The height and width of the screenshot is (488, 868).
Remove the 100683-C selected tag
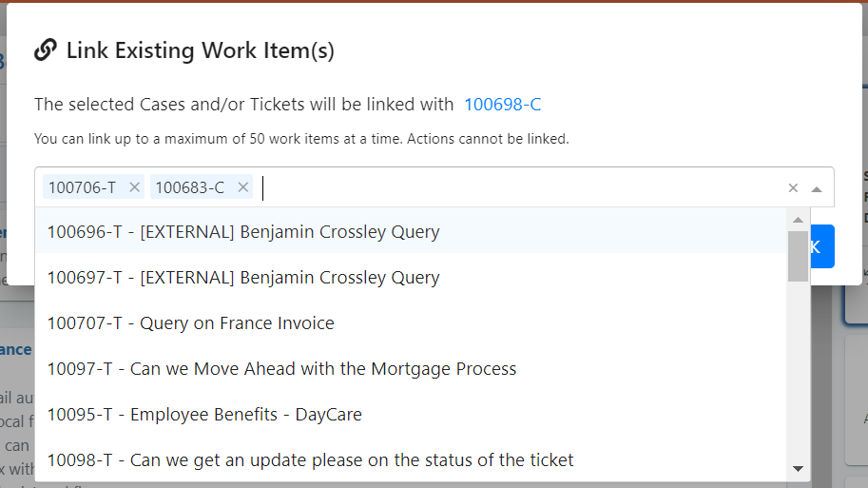pos(242,187)
